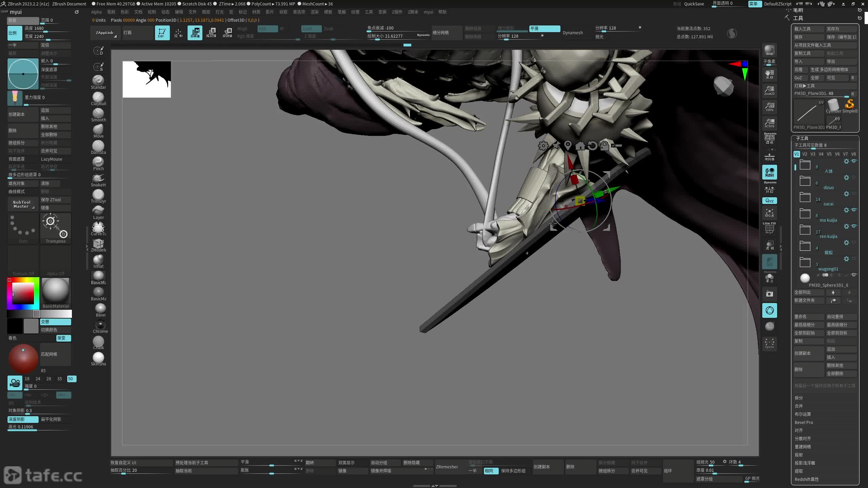Activate the Zoom2D tool
Image resolution: width=868 pixels, height=488 pixels.
click(x=769, y=90)
